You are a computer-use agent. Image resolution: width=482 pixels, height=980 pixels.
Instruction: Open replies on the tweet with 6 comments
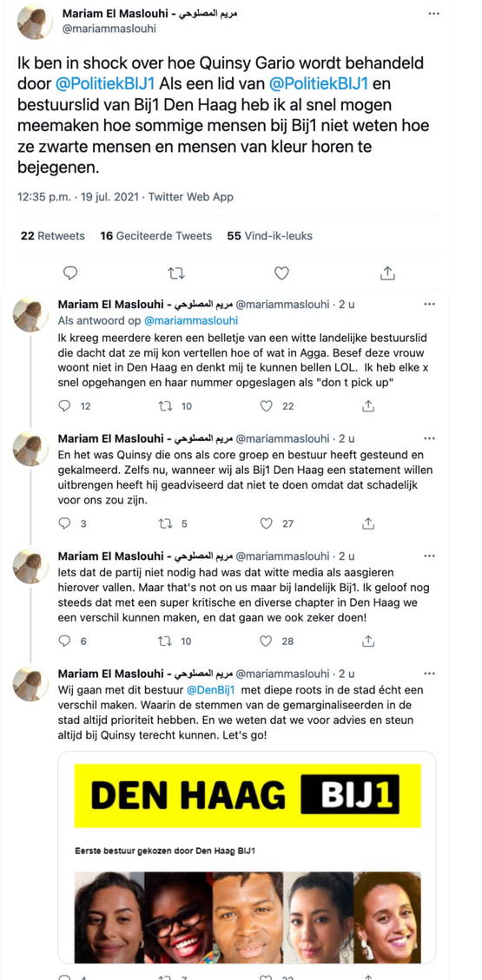[64, 641]
